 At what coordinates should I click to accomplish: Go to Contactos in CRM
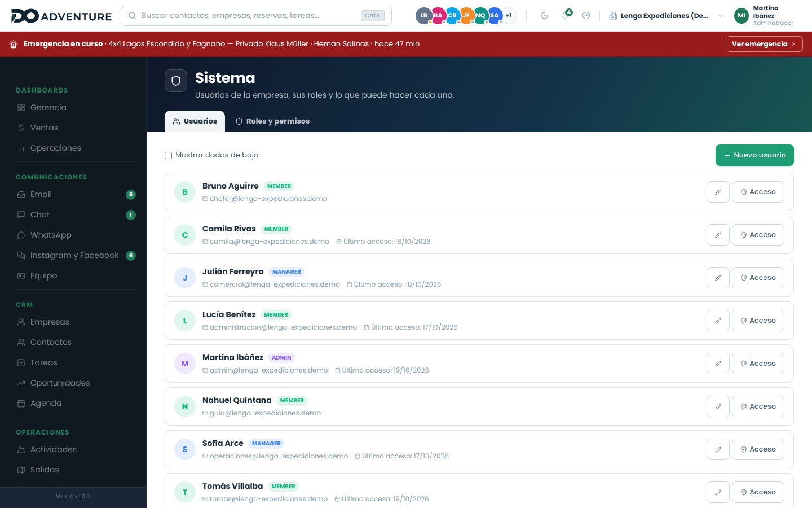coord(76,342)
